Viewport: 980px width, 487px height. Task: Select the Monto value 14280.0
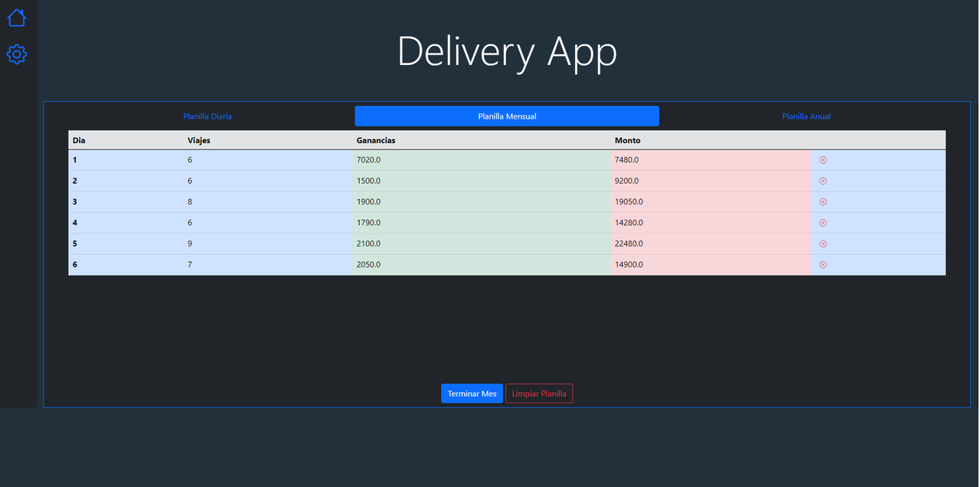pos(629,223)
